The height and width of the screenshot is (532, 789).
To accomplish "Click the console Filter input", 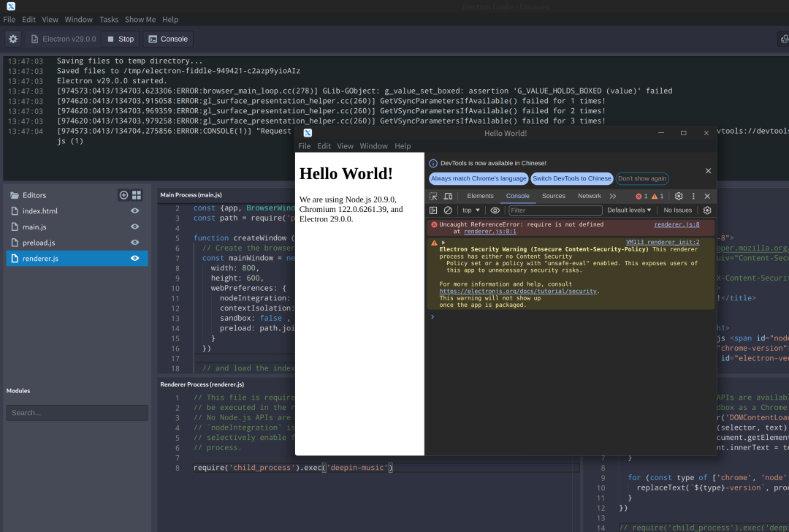I will pos(555,210).
